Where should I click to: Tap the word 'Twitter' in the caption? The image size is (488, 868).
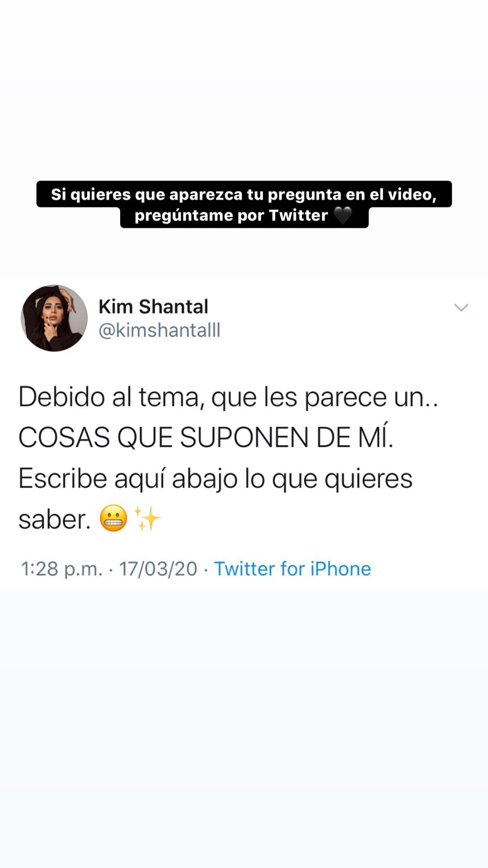tap(298, 216)
